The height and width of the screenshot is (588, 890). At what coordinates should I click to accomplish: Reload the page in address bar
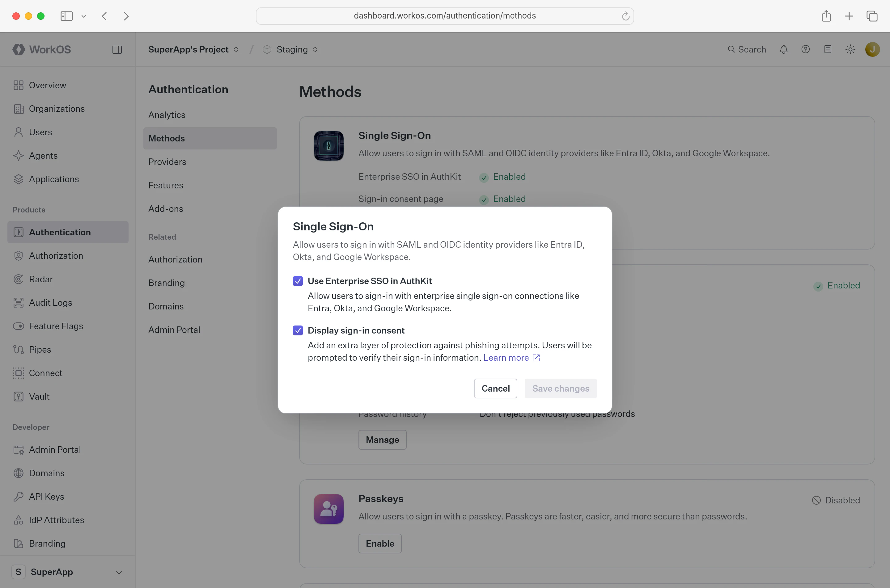(x=625, y=16)
